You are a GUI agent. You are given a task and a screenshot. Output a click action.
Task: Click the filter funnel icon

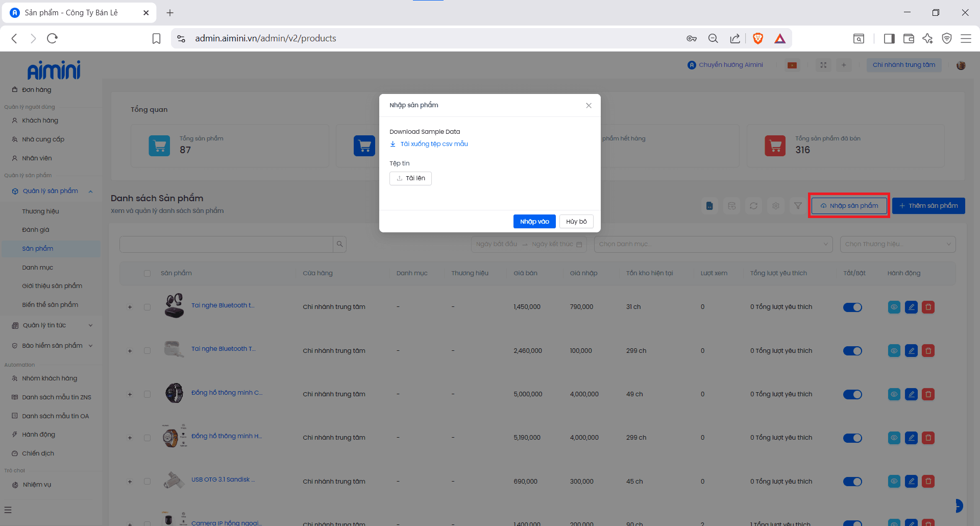(797, 206)
